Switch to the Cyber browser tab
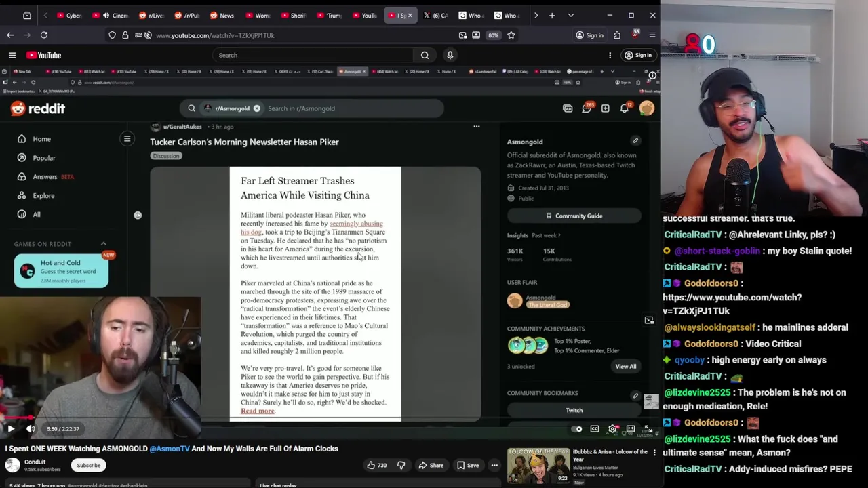The image size is (868, 488). click(68, 15)
